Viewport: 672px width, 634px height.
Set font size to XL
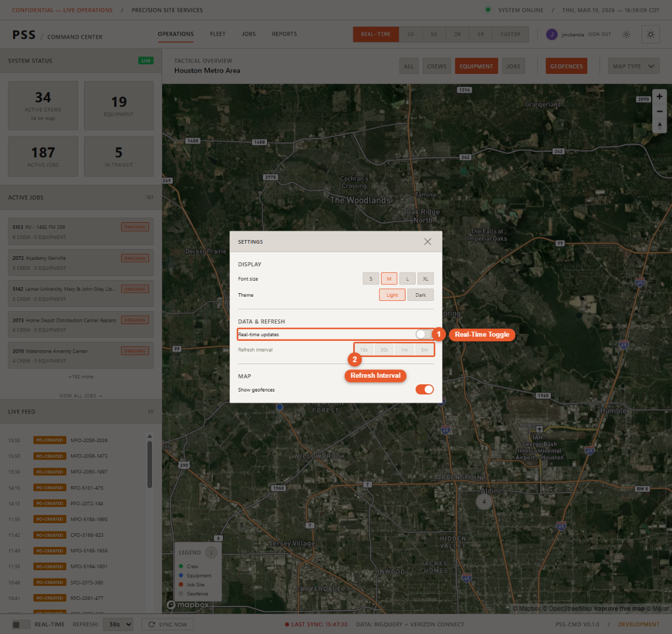click(425, 279)
